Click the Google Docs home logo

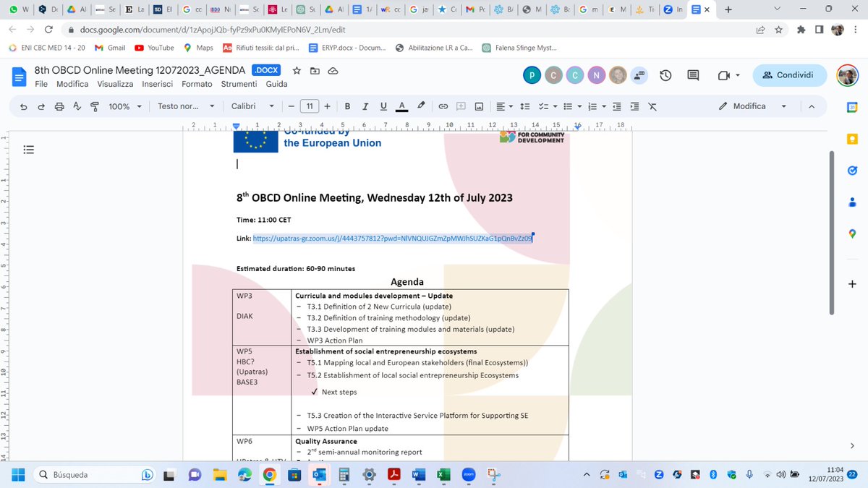pos(20,76)
